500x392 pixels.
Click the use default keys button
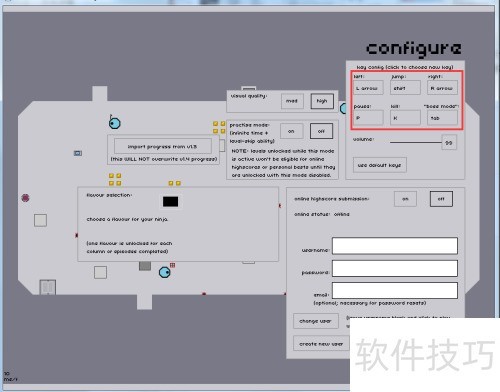pyautogui.click(x=380, y=165)
